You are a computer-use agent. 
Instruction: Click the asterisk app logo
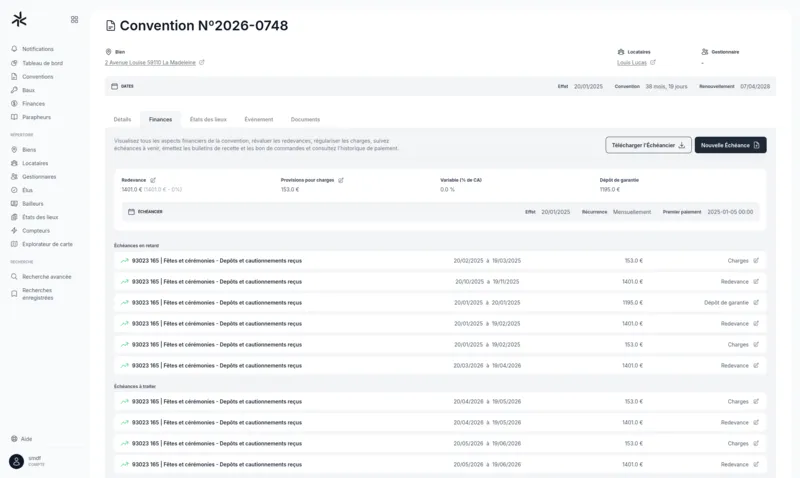(x=19, y=19)
